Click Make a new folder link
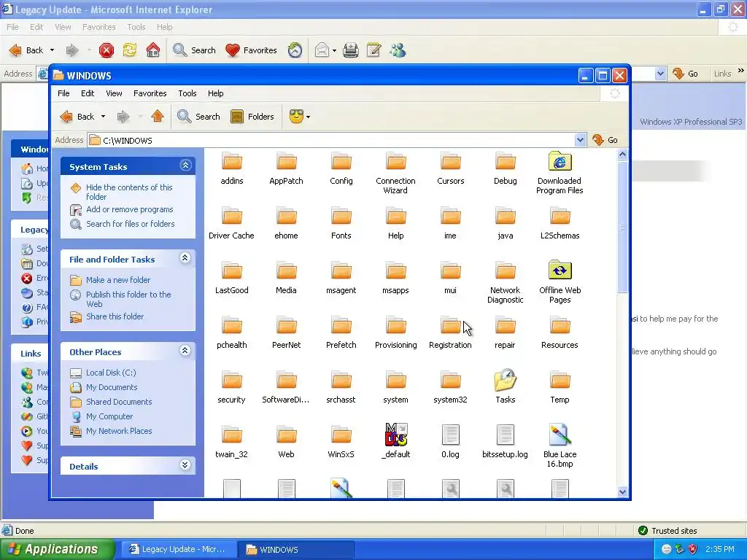747x560 pixels. coord(118,280)
